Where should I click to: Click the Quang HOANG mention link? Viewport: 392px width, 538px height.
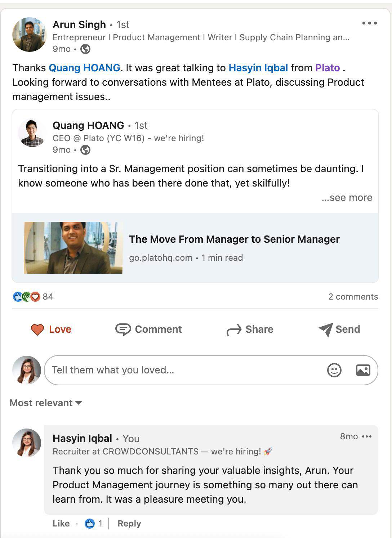[x=84, y=68]
